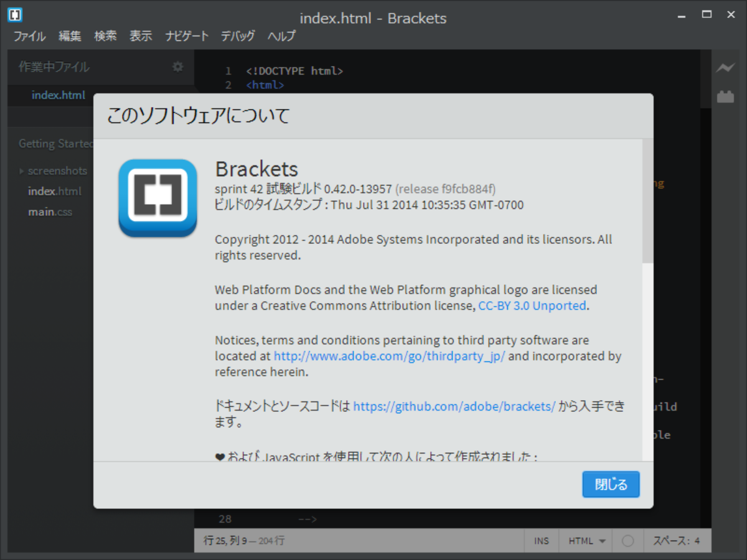Visit the github.com/adobe/brackets link
747x560 pixels.
click(x=453, y=406)
